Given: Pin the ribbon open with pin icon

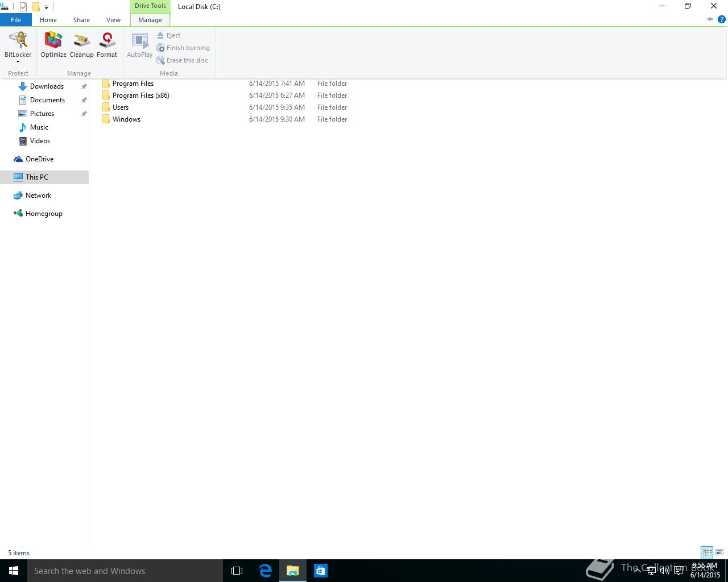Looking at the screenshot, I should [x=709, y=19].
